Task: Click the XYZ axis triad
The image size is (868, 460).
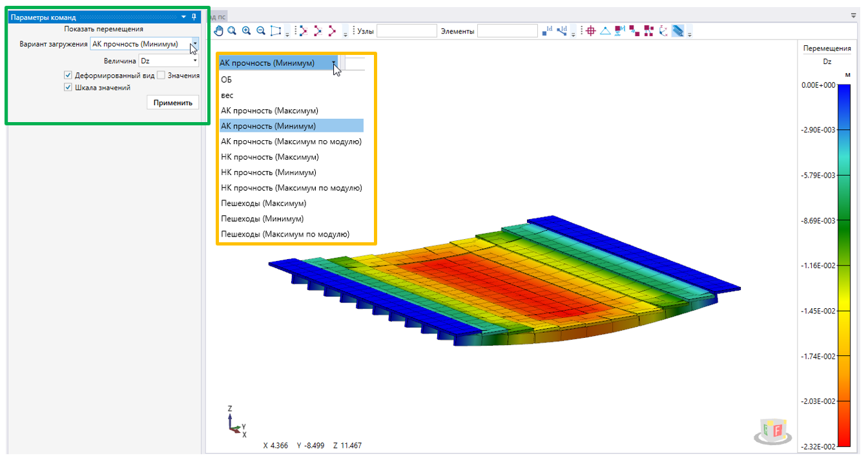Action: pos(236,421)
